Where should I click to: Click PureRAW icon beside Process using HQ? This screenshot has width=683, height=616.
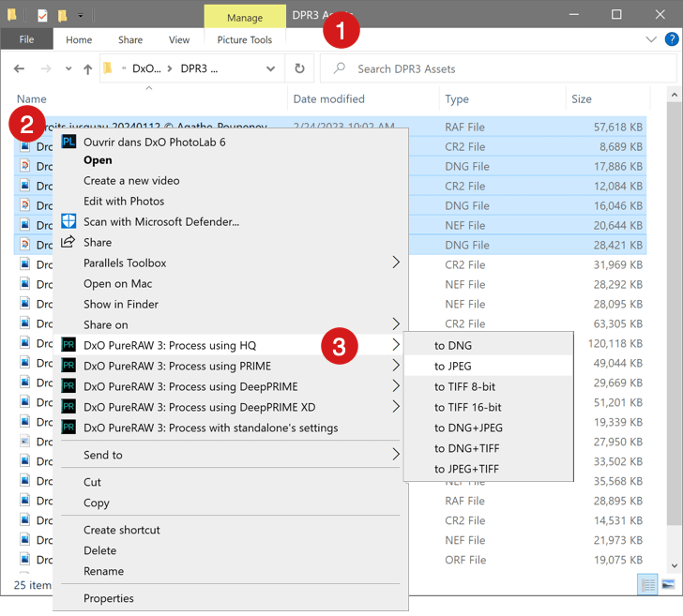point(68,345)
